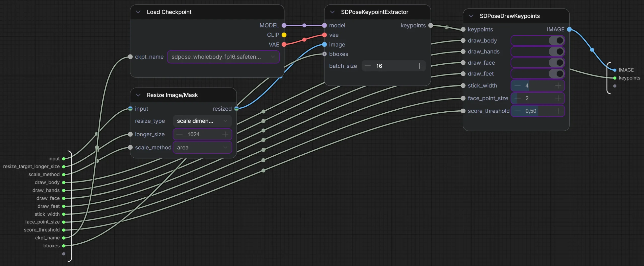Toggle the draw_feet switch
This screenshot has height=266, width=644.
coord(556,74)
